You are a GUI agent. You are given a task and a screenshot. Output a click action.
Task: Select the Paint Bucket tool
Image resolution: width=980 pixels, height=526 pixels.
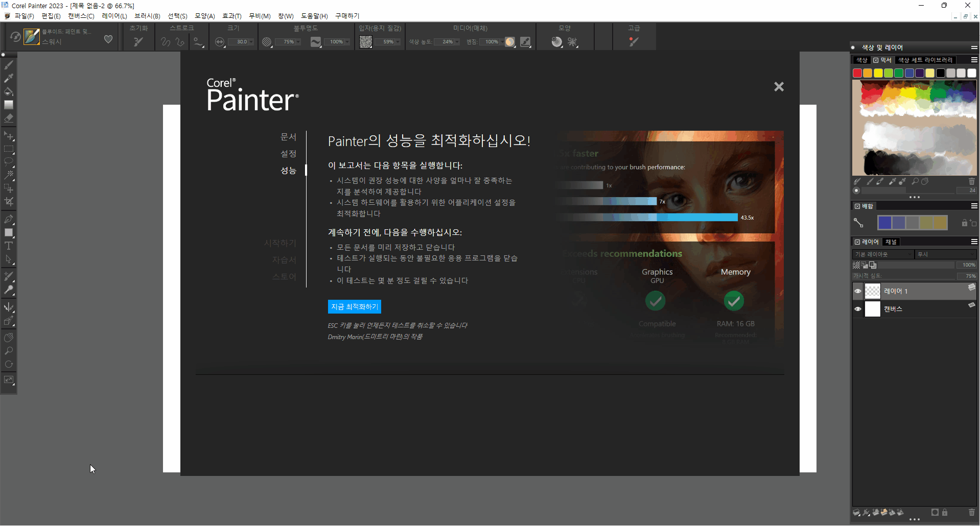pyautogui.click(x=9, y=91)
